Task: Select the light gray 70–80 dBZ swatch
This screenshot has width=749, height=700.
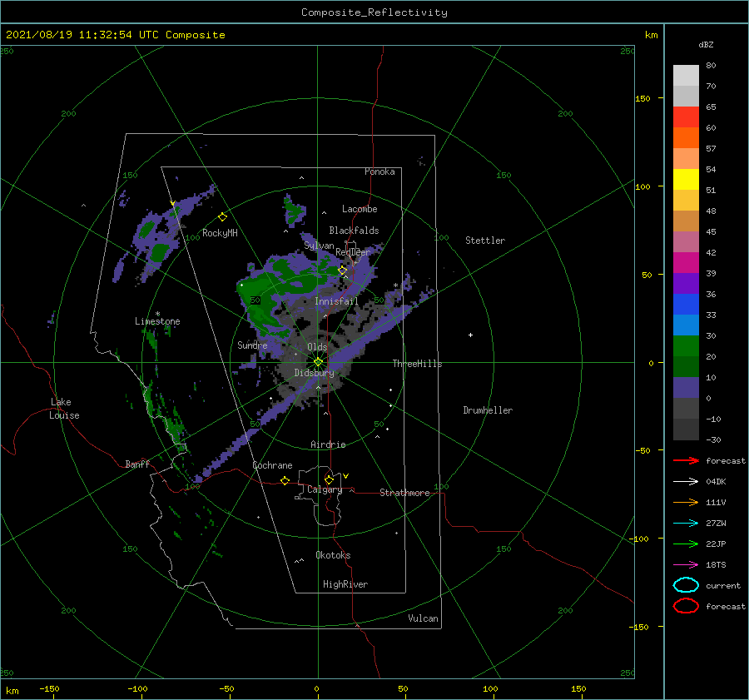Action: tap(686, 76)
